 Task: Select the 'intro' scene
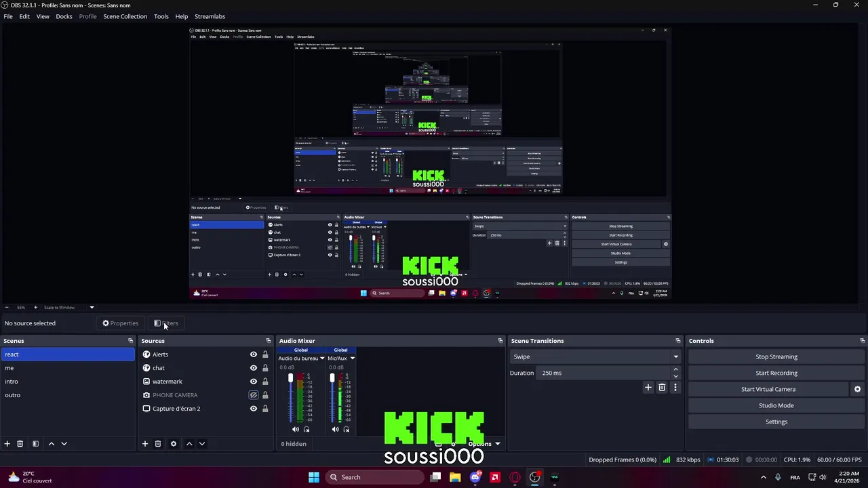tap(68, 382)
